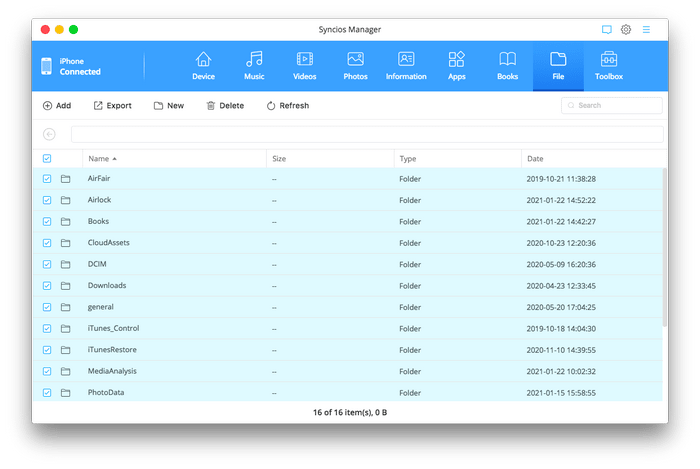Open the feedback chat icon in title bar
The image size is (700, 469).
coord(606,29)
